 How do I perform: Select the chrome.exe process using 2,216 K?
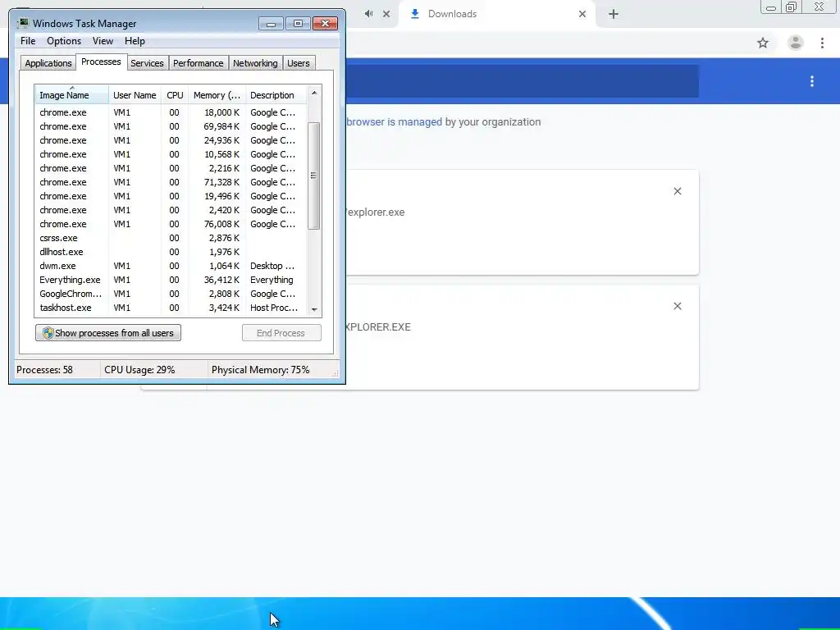click(x=171, y=168)
